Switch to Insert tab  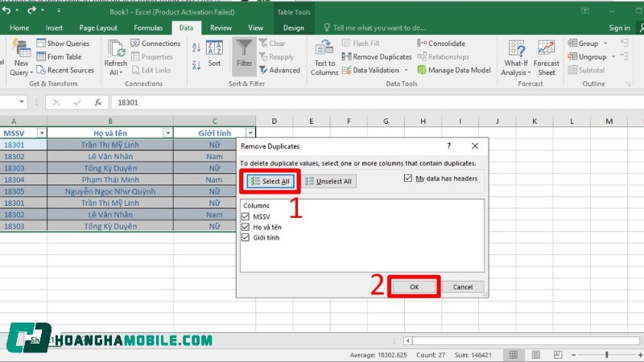(x=54, y=27)
